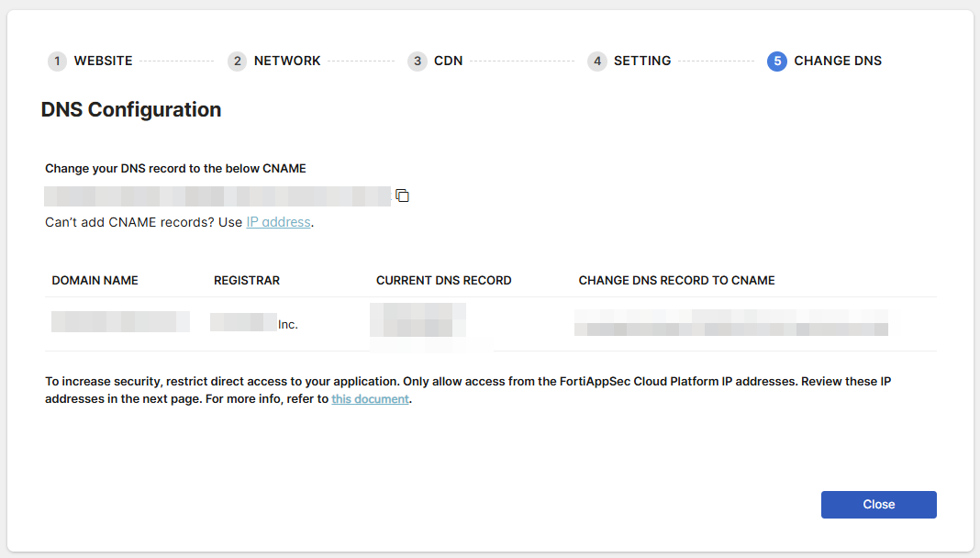The image size is (980, 558).
Task: Open the IP address link
Action: [x=278, y=222]
